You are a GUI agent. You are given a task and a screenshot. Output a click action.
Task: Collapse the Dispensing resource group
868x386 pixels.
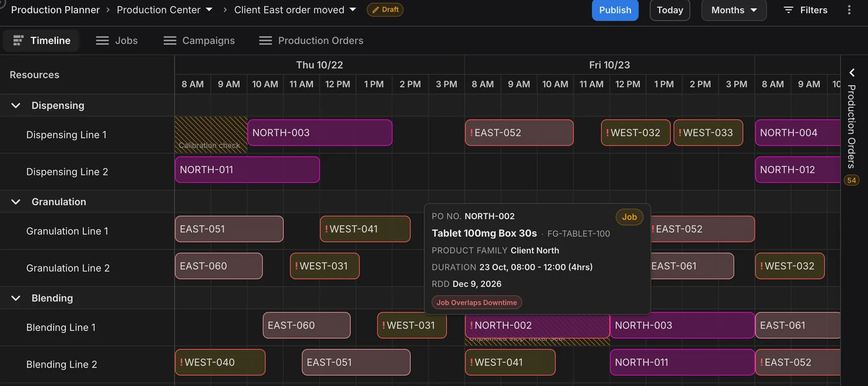[15, 105]
